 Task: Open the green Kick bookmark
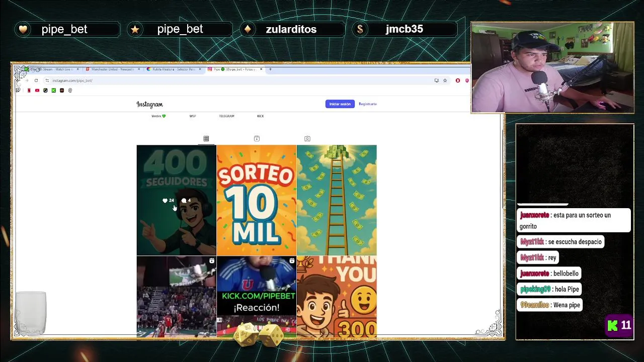[54, 90]
